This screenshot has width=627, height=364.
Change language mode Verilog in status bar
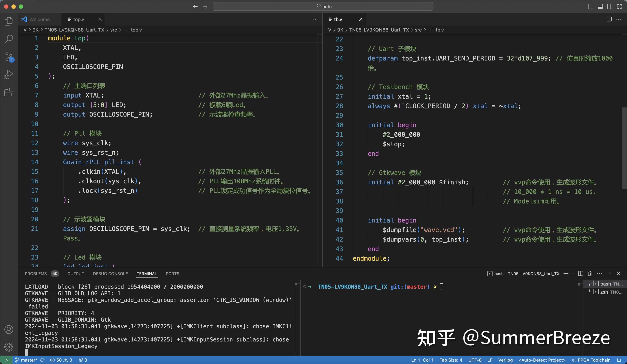[x=505, y=360]
